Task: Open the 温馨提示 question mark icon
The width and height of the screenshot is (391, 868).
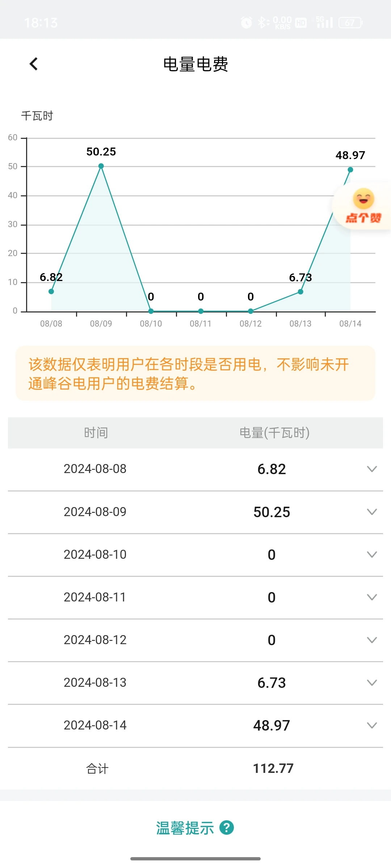Action: pos(227,827)
